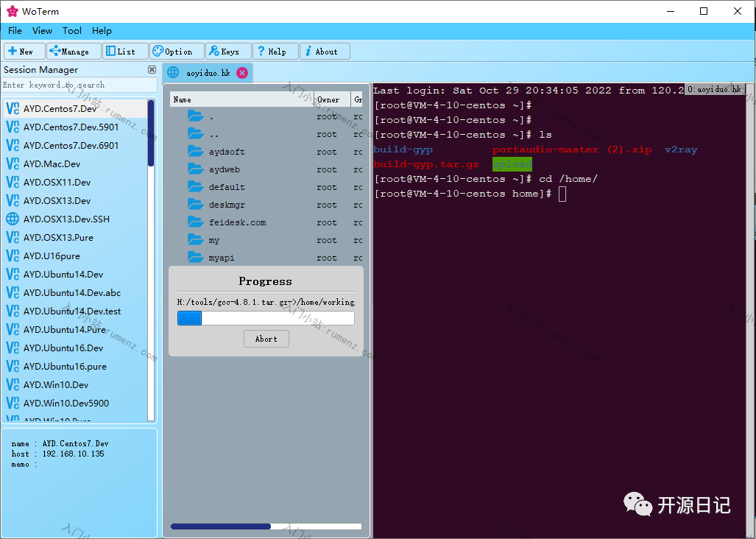Select AYD.Centos7.Dev.5901 session
The width and height of the screenshot is (756, 539).
(75, 127)
